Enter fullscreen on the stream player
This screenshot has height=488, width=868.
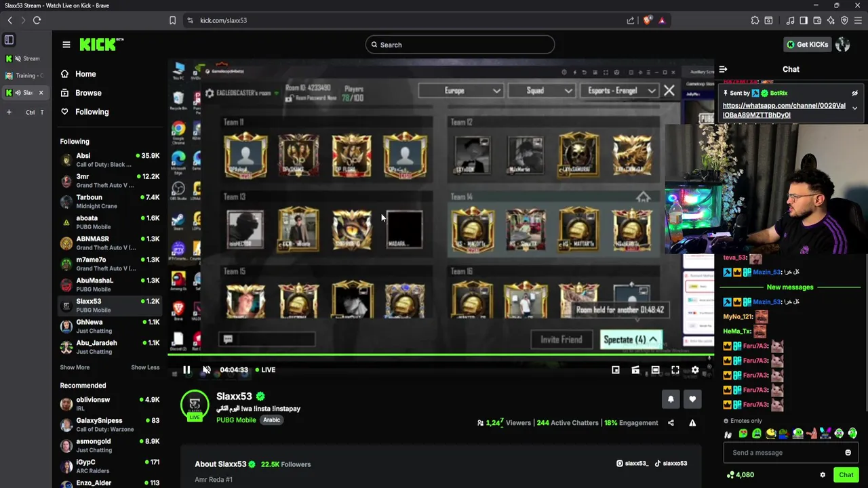click(x=675, y=370)
